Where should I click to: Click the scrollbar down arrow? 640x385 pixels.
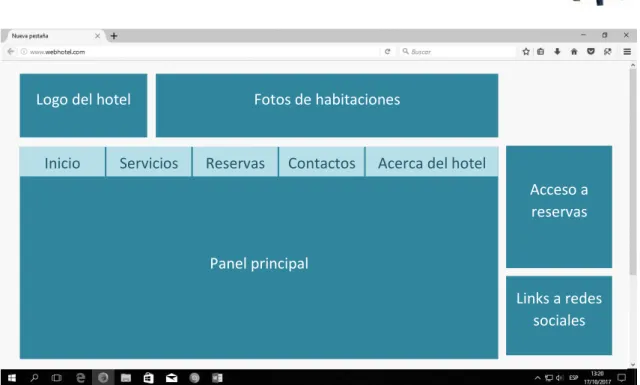tap(633, 365)
